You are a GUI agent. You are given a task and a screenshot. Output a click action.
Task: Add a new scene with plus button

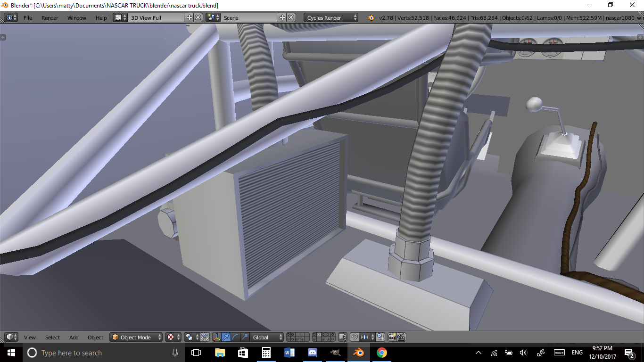[x=282, y=17]
